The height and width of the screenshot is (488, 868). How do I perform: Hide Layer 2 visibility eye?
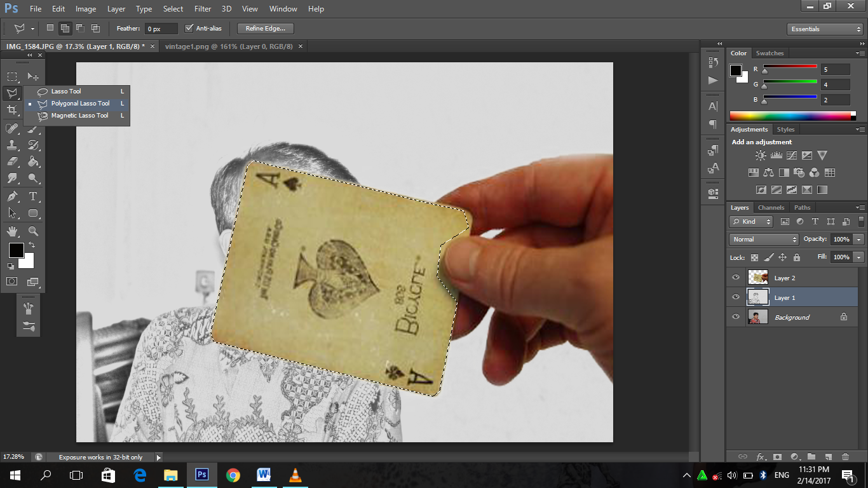tap(736, 278)
